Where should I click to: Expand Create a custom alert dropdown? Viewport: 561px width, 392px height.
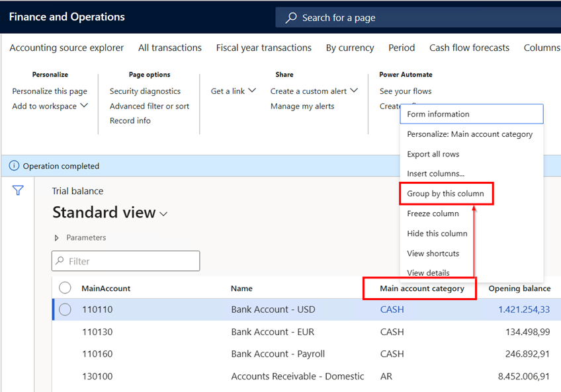(x=354, y=91)
